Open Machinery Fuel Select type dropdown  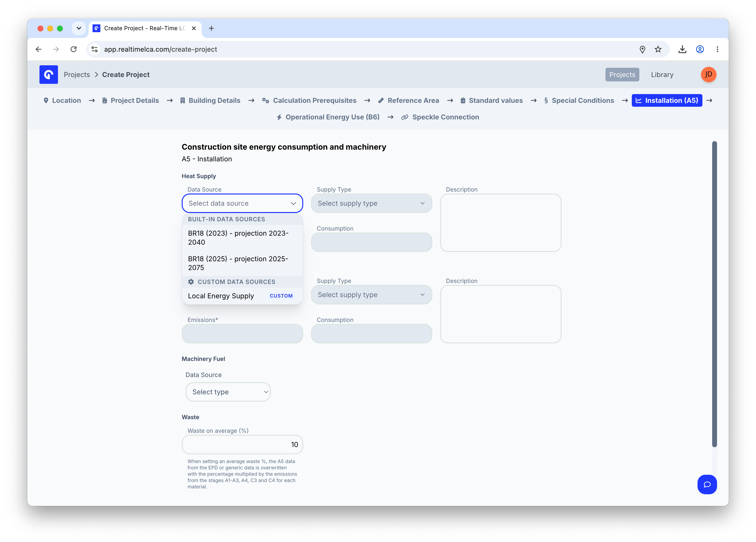[228, 392]
